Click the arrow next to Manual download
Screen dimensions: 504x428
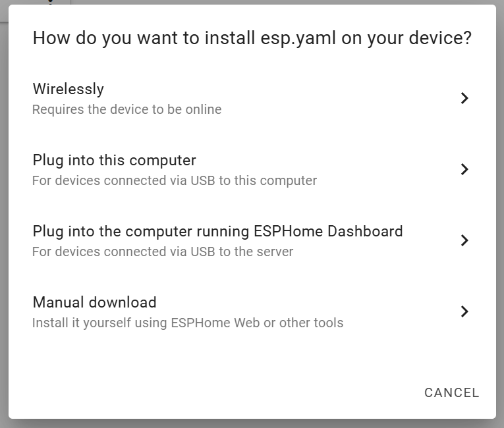point(464,311)
